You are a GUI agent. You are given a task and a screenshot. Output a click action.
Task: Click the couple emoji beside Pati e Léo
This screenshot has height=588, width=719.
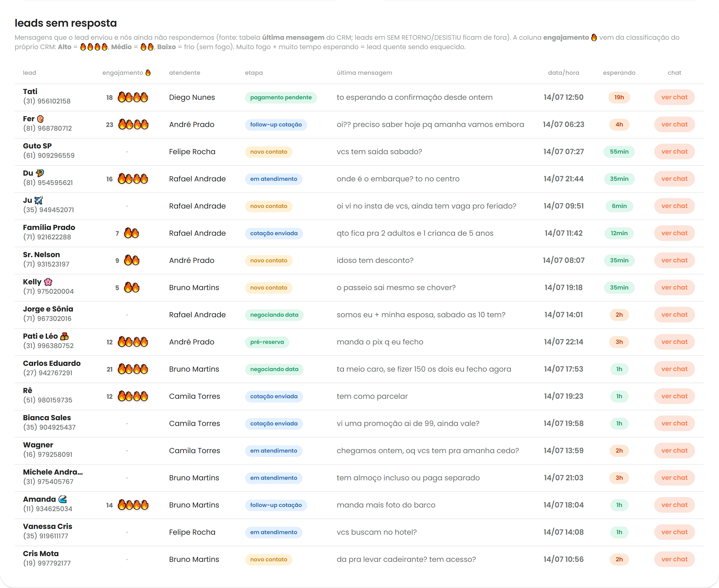coord(64,336)
